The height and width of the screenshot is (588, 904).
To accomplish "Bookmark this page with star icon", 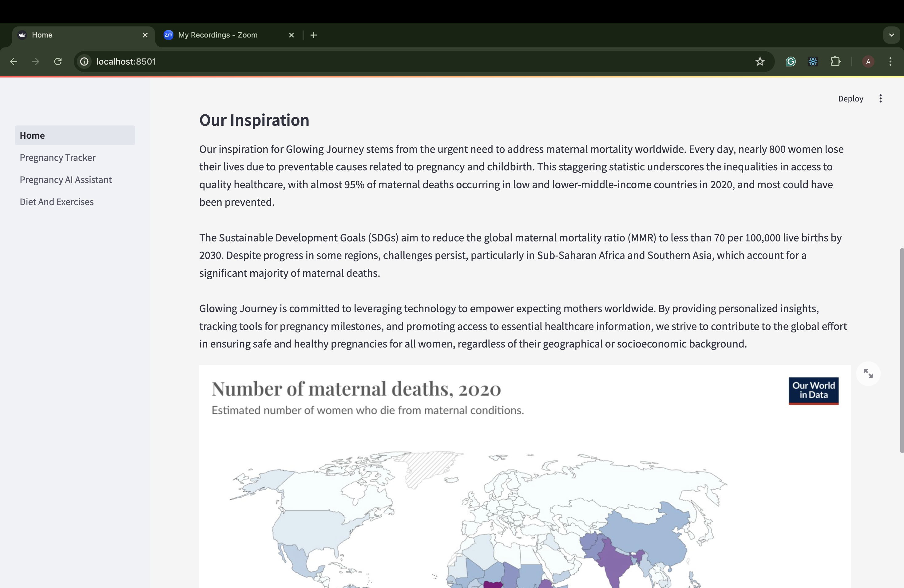I will point(760,62).
